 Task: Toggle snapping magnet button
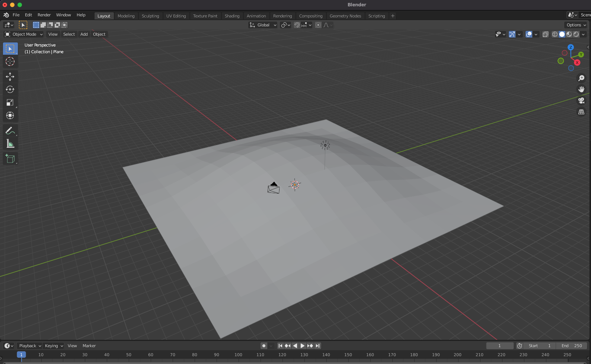coord(297,25)
